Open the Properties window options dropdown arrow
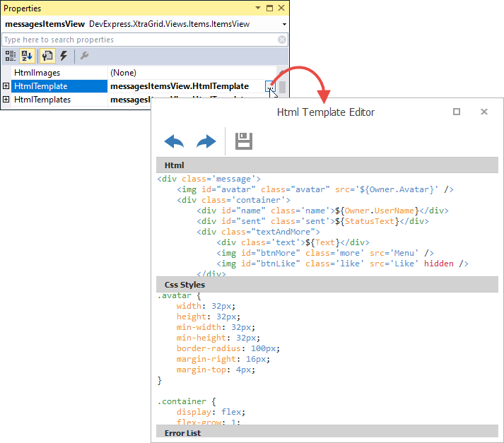Image resolution: width=504 pixels, height=443 pixels. coord(258,8)
